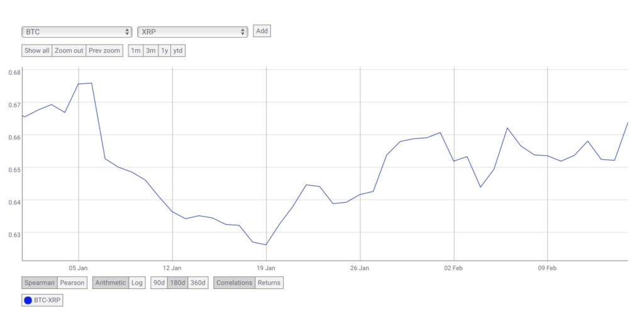Image resolution: width=644 pixels, height=311 pixels.
Task: Switch to the Correlations view
Action: tap(235, 283)
